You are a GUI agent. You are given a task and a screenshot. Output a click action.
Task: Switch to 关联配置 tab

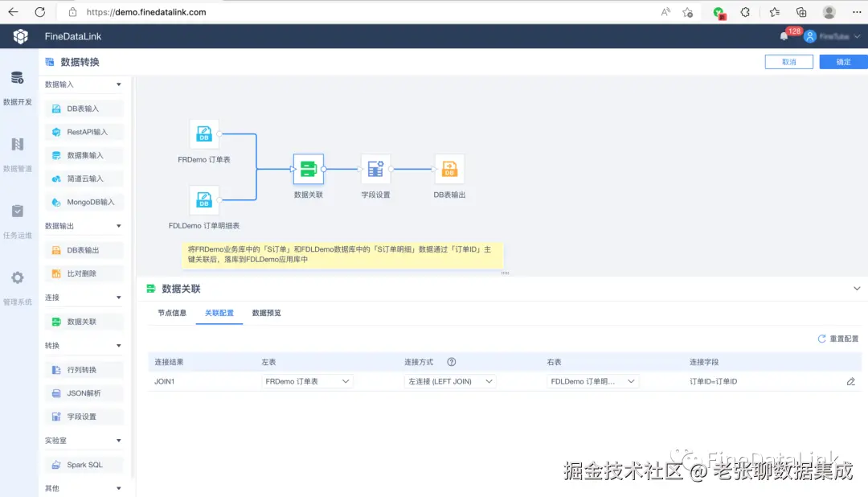(x=219, y=313)
